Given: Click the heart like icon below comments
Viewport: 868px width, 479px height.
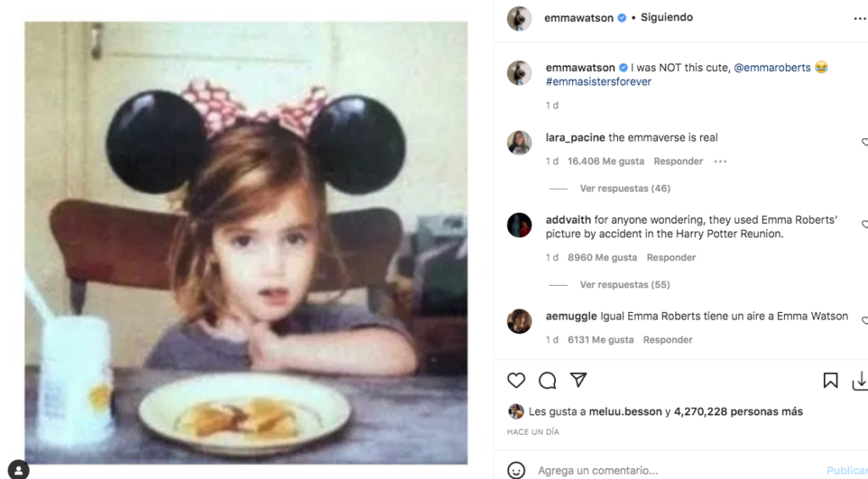Looking at the screenshot, I should coord(516,381).
